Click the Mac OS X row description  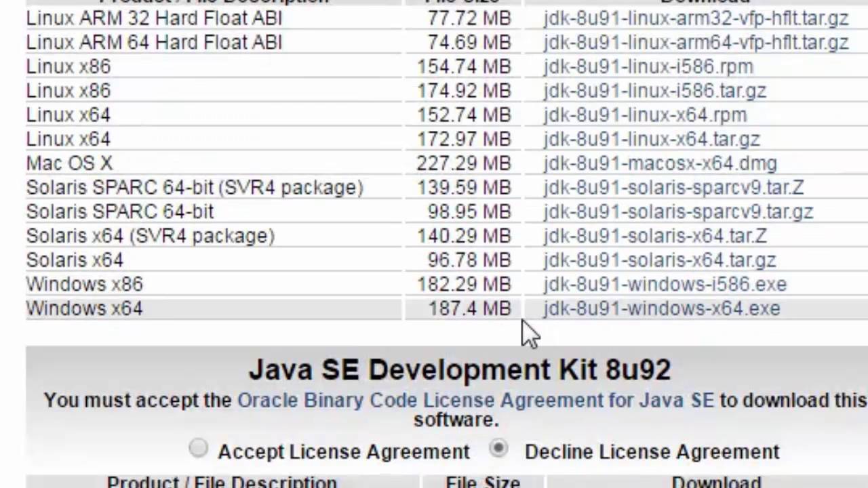tap(69, 163)
